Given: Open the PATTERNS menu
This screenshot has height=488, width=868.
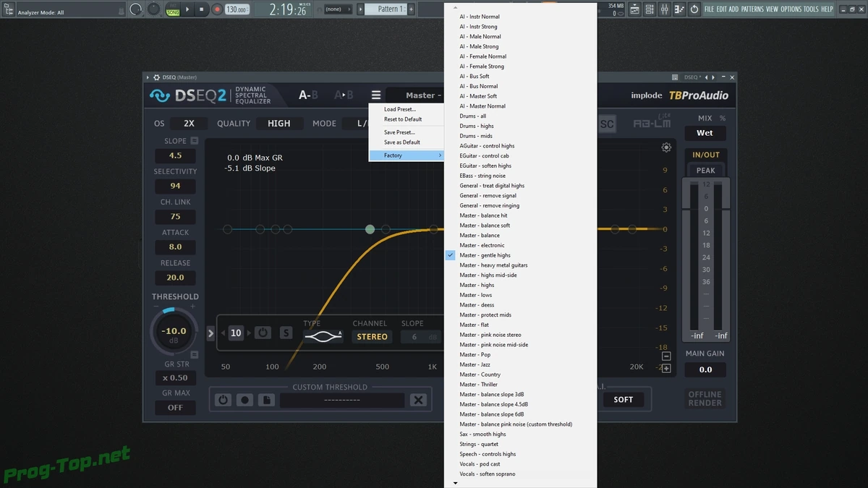Looking at the screenshot, I should click(x=752, y=9).
